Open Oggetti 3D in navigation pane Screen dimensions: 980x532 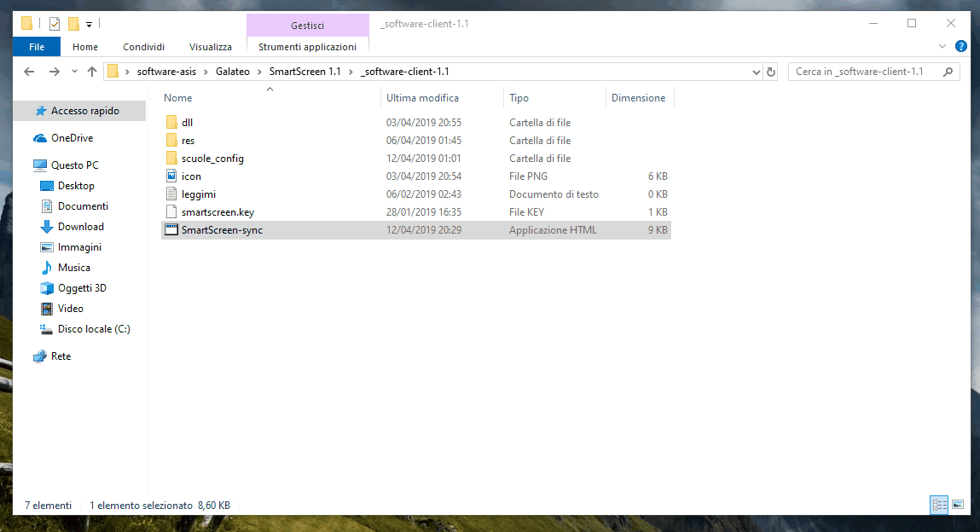(x=82, y=288)
